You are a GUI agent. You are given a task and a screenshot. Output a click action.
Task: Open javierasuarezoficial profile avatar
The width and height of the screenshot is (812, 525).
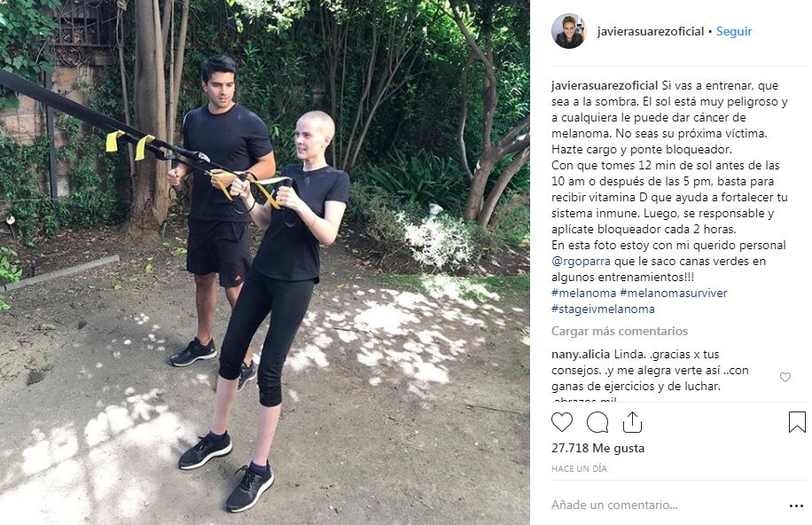pyautogui.click(x=568, y=31)
